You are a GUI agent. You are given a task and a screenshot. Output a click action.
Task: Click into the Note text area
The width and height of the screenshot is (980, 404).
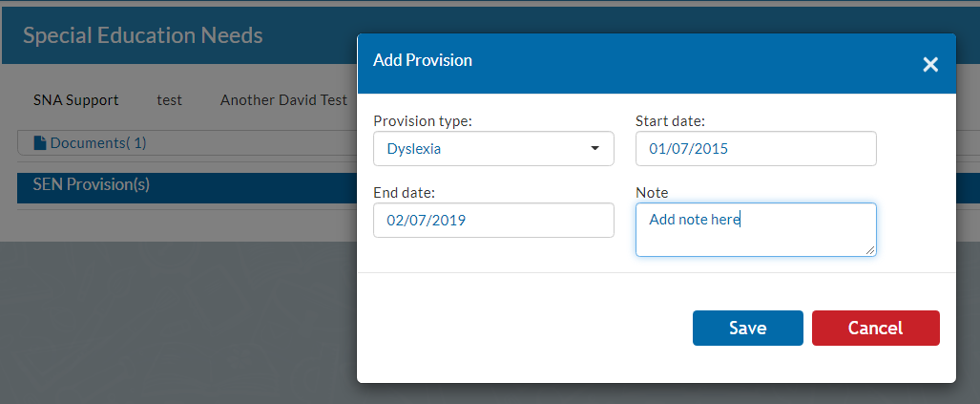[x=756, y=229]
